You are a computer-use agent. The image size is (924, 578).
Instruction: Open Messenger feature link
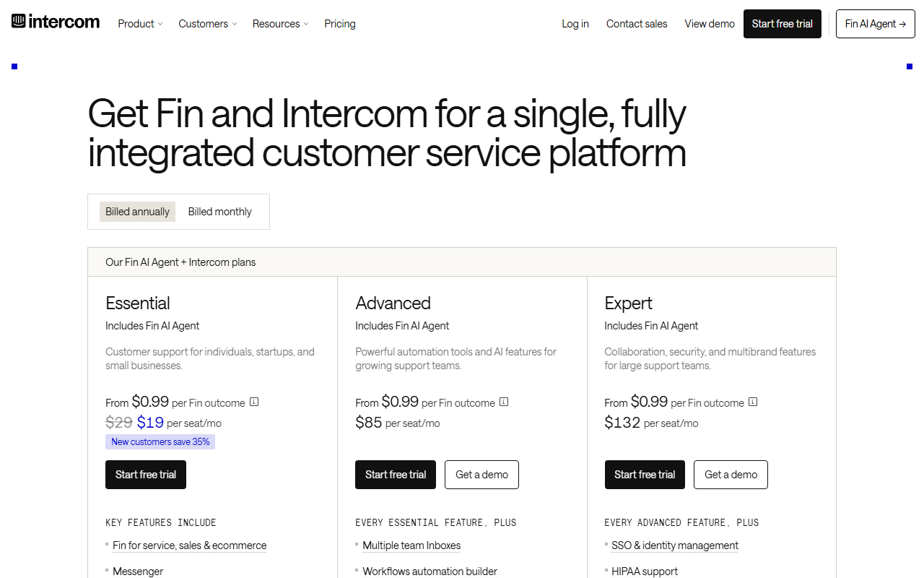[138, 571]
